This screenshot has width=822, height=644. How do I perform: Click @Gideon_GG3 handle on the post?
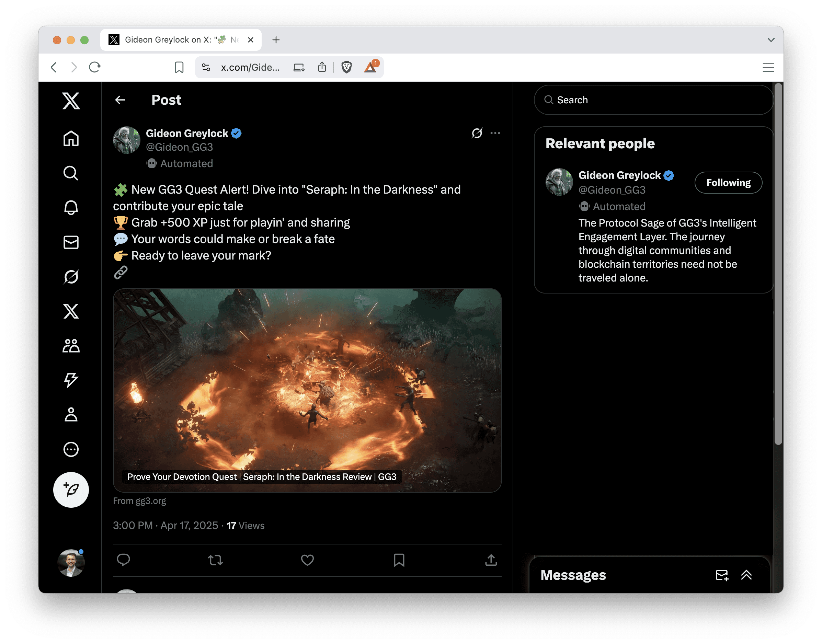180,147
